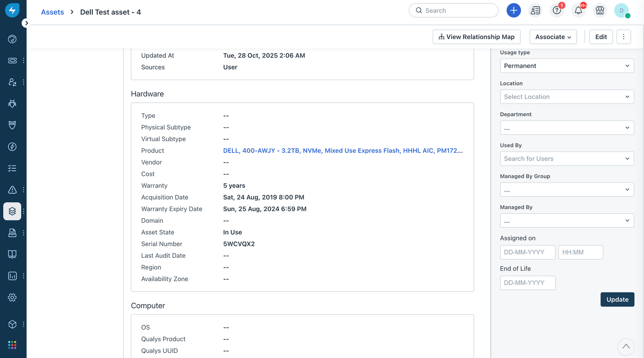The width and height of the screenshot is (644, 358).
Task: Expand the Select Location dropdown
Action: [567, 96]
